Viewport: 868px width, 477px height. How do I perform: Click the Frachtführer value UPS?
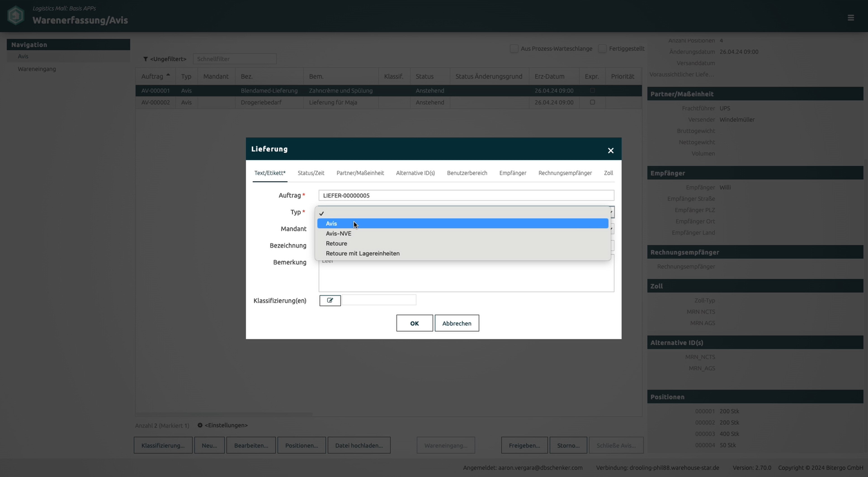coord(725,108)
